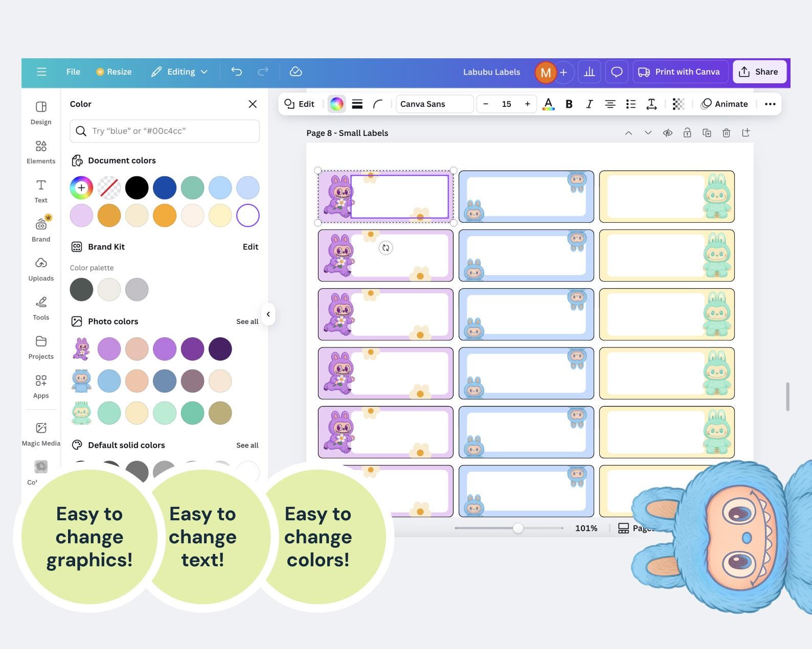
Task: Open border style lines icon
Action: (357, 104)
